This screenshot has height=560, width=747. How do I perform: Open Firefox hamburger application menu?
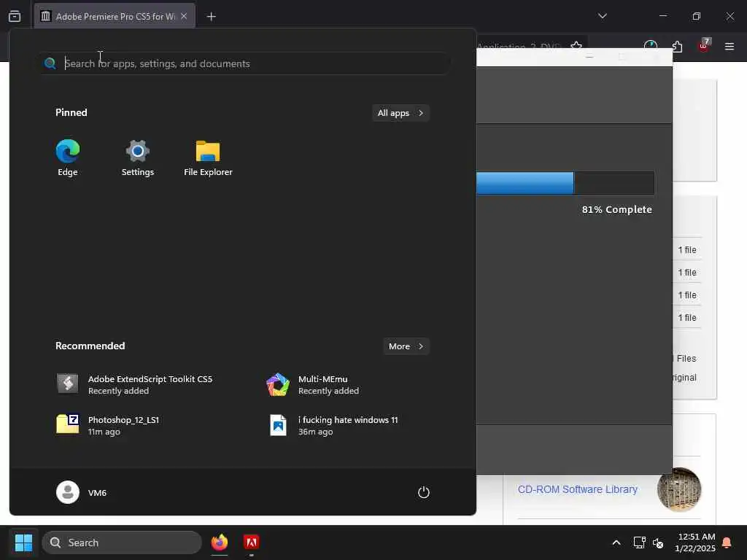coord(729,46)
